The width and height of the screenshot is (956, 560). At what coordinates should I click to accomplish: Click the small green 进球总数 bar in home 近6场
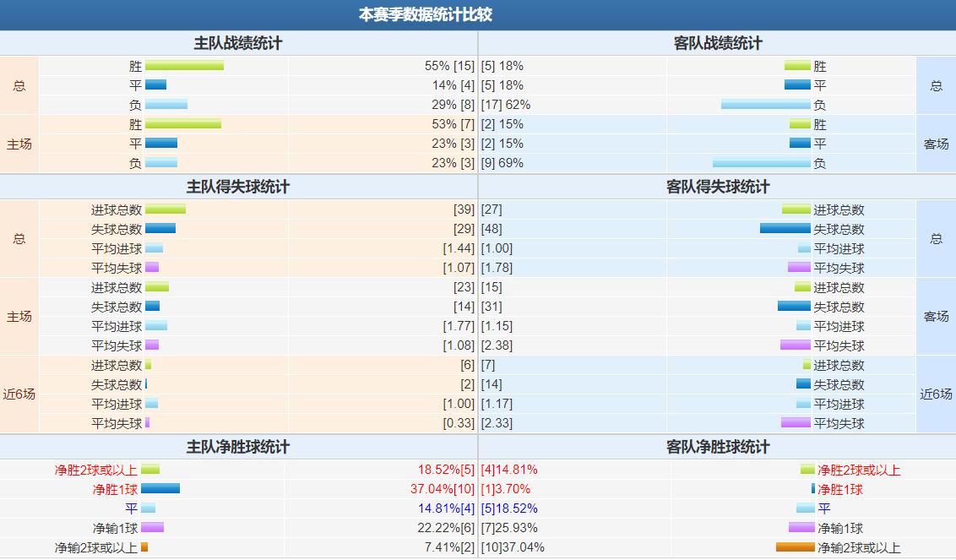point(148,364)
